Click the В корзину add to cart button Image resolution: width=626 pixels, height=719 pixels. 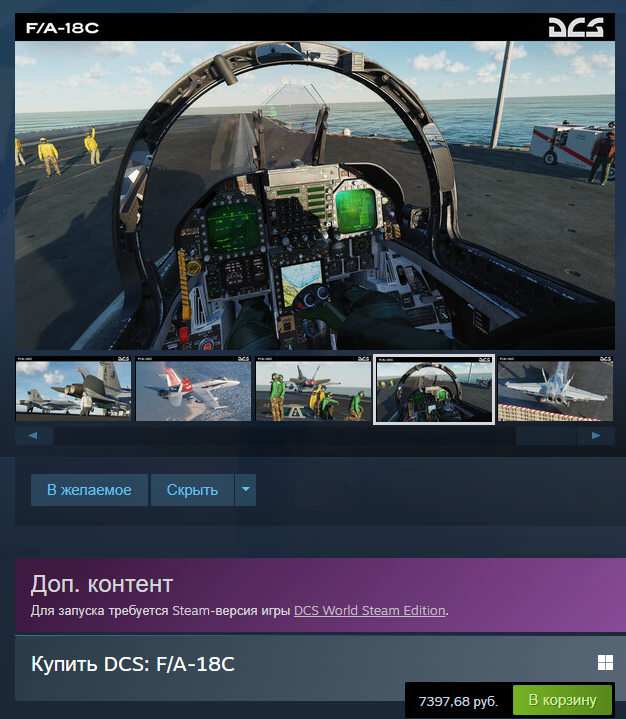pos(562,700)
